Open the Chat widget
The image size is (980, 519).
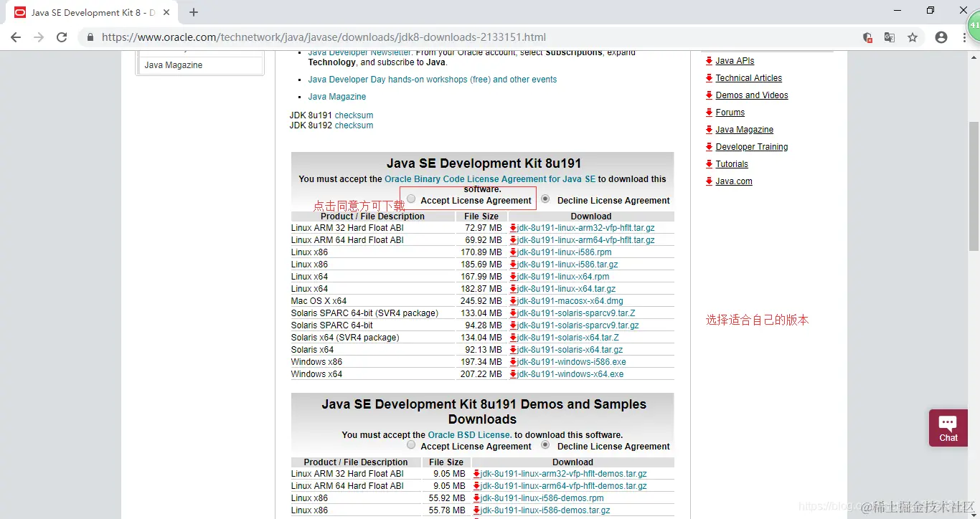click(x=948, y=428)
